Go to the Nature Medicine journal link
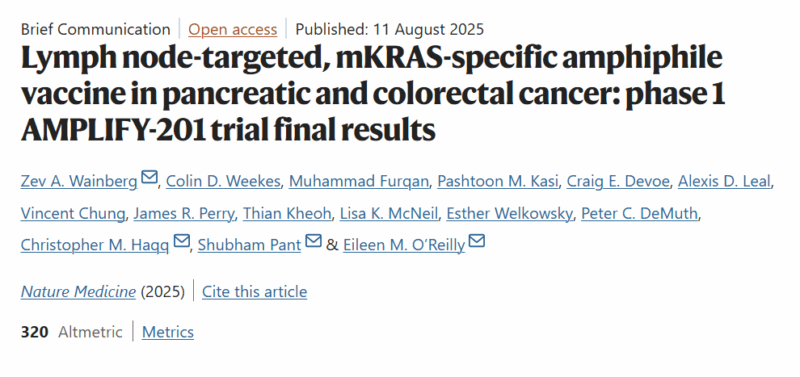Screen dimensions: 800x377 79,292
